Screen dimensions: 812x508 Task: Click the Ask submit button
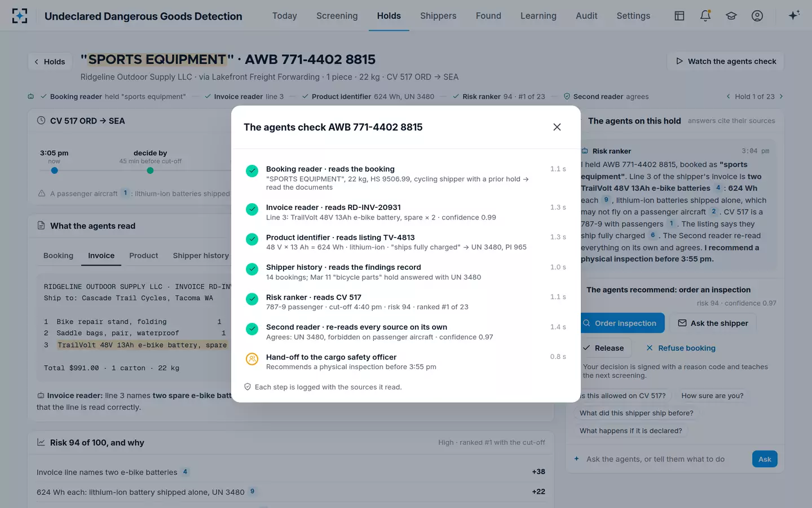pos(765,459)
